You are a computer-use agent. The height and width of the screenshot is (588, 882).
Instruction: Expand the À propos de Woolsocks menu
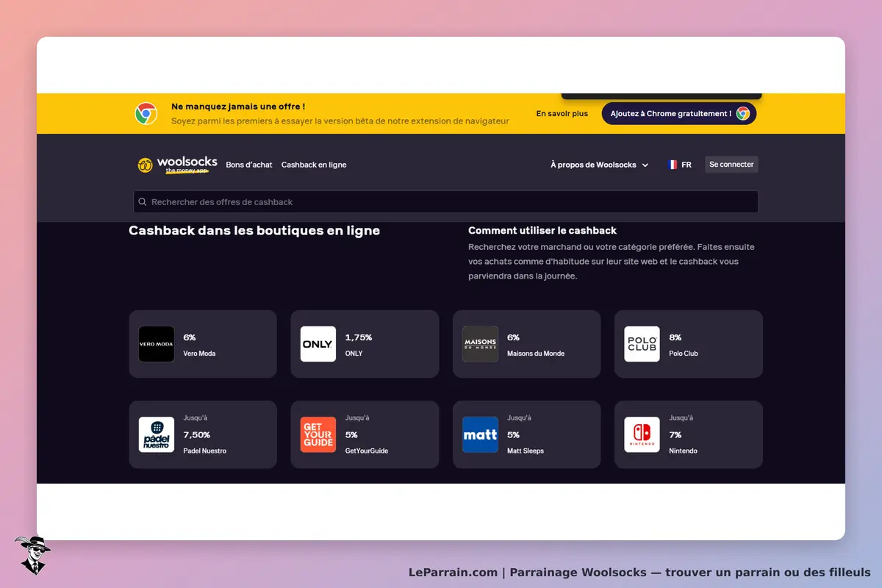599,165
